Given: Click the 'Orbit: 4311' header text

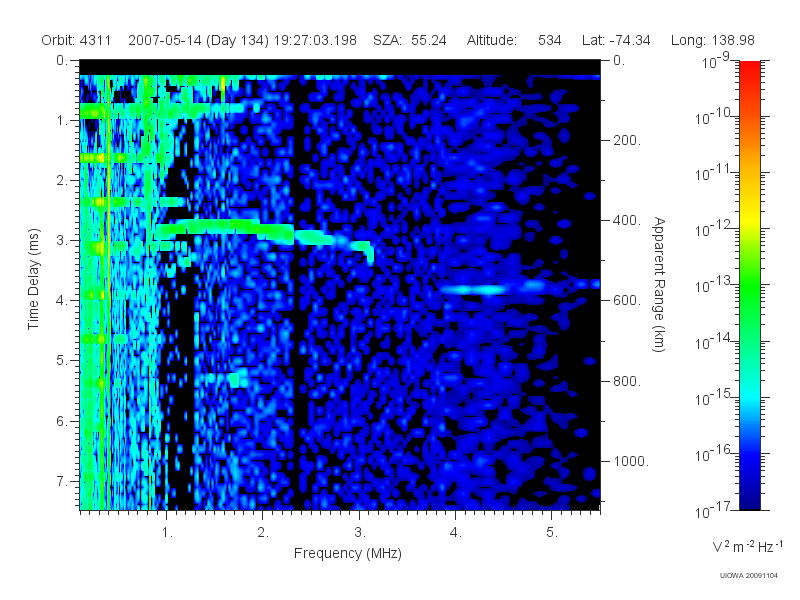Looking at the screenshot, I should click(76, 40).
